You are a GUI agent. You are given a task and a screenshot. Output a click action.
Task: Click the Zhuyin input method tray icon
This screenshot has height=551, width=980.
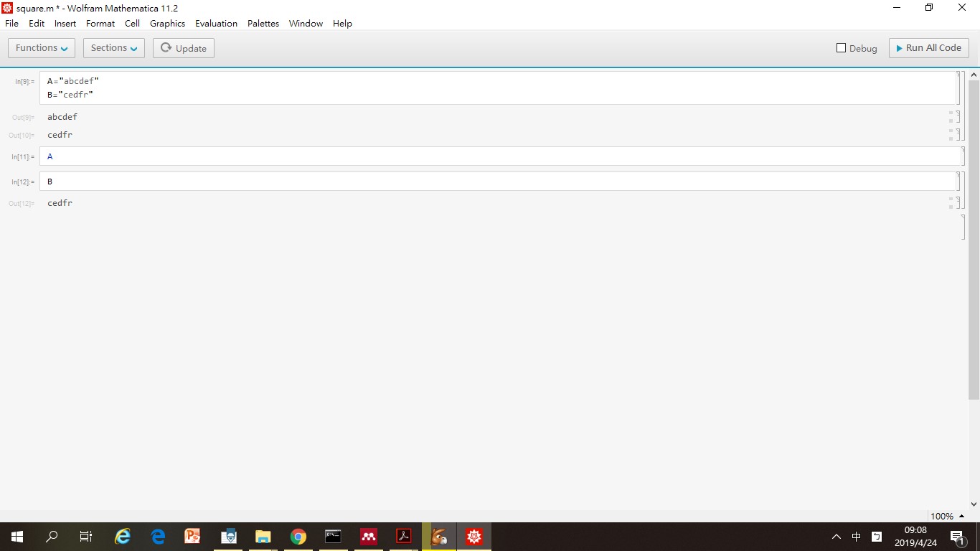[x=877, y=536]
